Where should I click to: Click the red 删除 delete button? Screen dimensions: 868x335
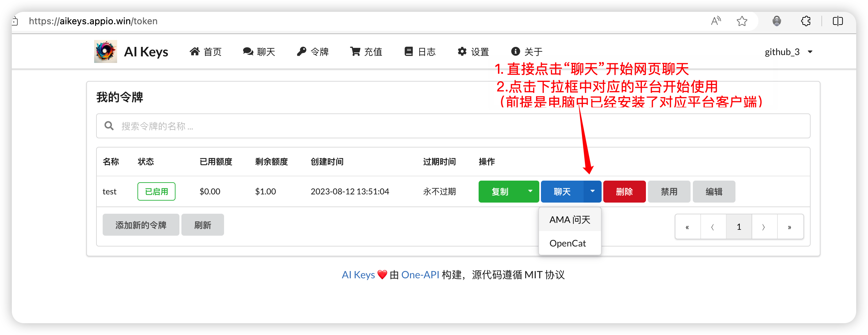624,191
